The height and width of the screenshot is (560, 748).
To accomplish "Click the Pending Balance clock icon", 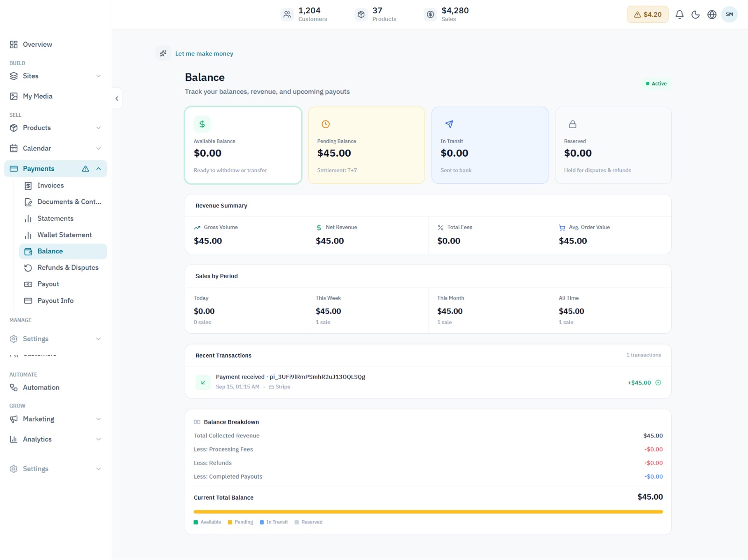I will pos(326,124).
